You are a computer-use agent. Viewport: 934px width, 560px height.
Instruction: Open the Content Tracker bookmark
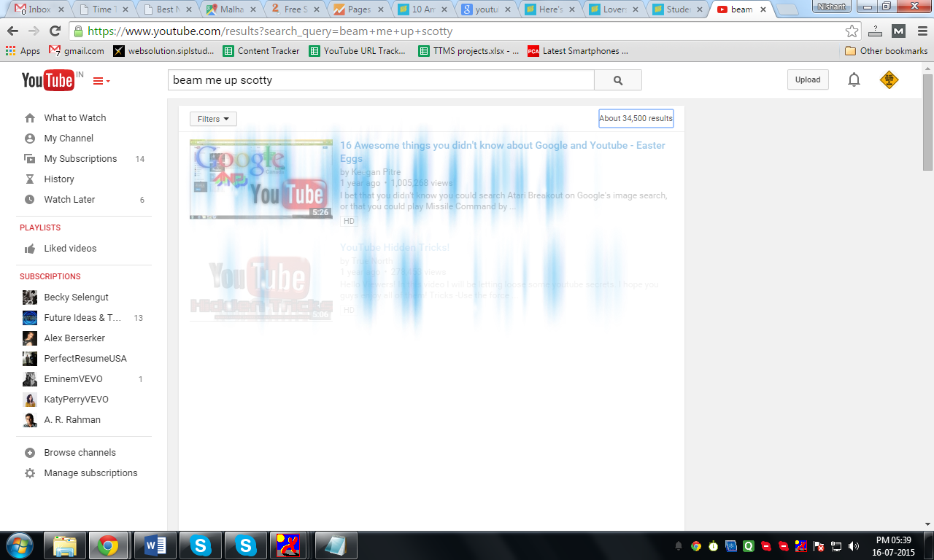coord(261,51)
